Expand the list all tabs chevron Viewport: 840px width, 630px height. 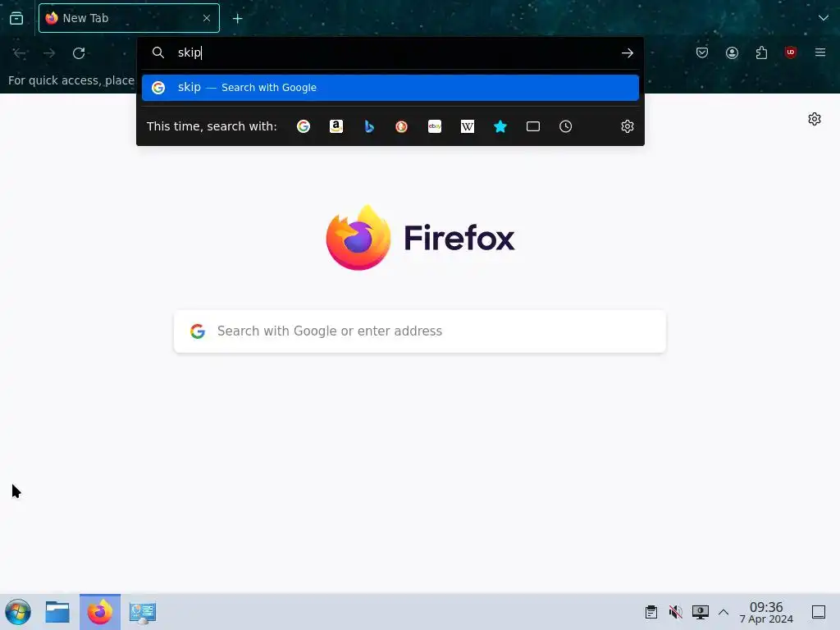(824, 18)
